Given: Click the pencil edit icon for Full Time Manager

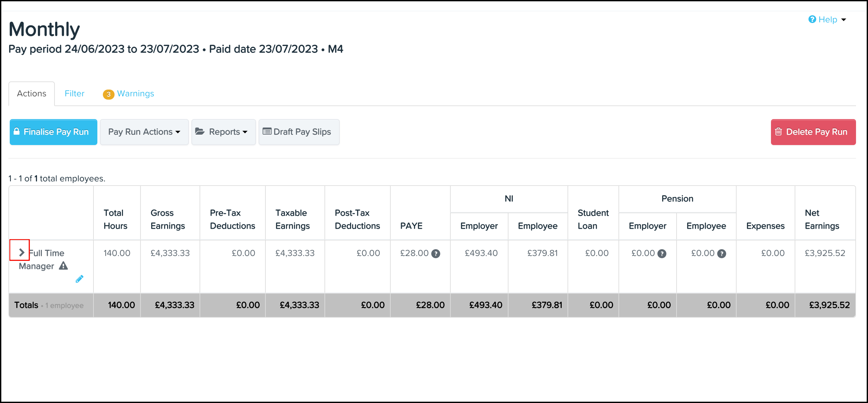Looking at the screenshot, I should [80, 279].
